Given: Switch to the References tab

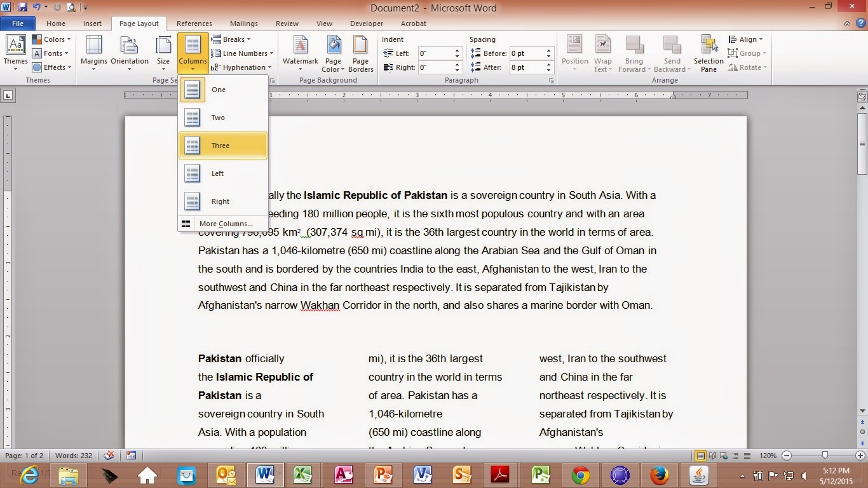Looking at the screenshot, I should tap(194, 24).
